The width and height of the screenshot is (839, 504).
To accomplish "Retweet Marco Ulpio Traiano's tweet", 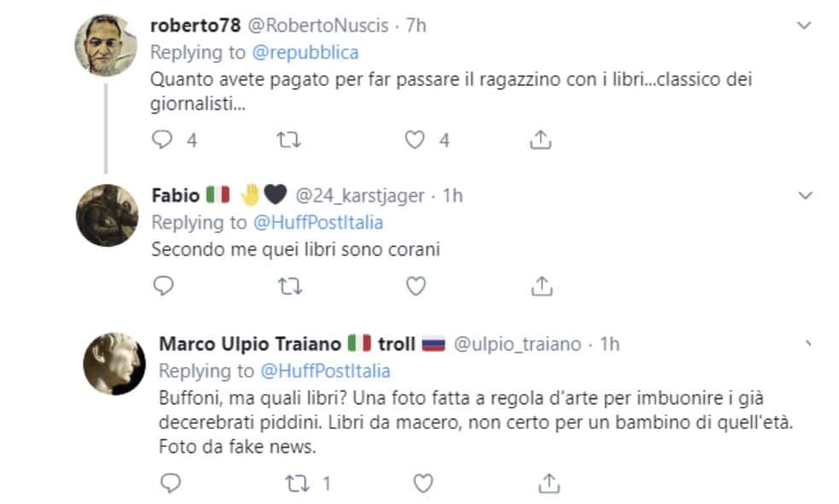I will tap(296, 484).
